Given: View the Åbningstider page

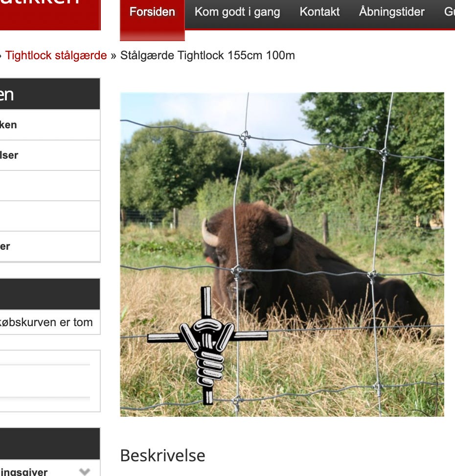Looking at the screenshot, I should pyautogui.click(x=391, y=12).
